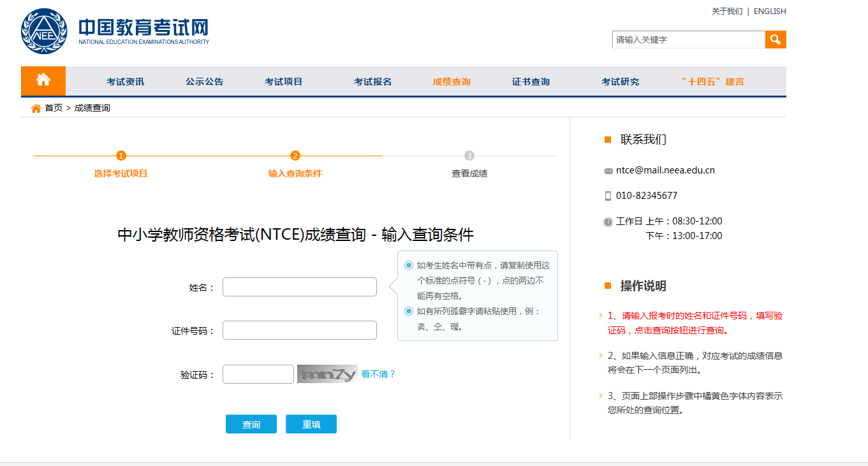This screenshot has height=466, width=868.
Task: Click the orange home icon in navigation bar
Action: (43, 80)
